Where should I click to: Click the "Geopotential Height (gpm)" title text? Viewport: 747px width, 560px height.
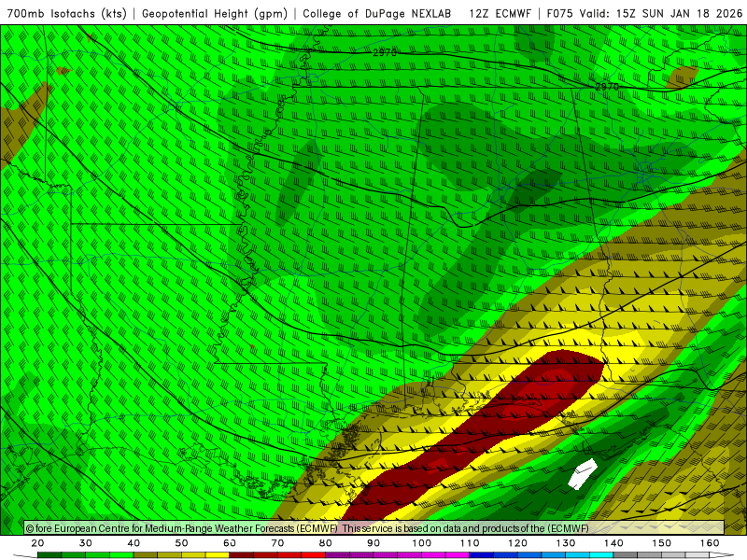[x=215, y=14]
